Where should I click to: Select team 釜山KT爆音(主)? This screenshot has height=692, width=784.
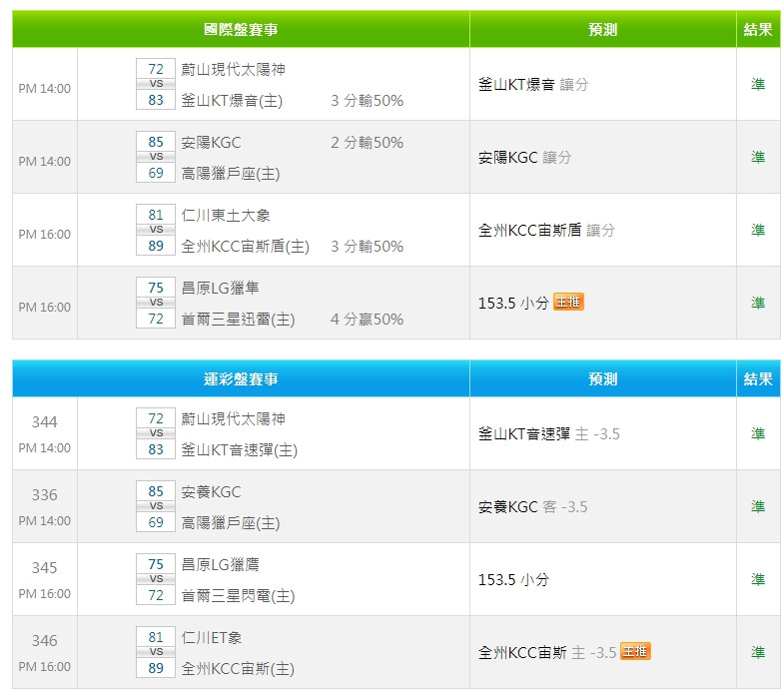232,101
